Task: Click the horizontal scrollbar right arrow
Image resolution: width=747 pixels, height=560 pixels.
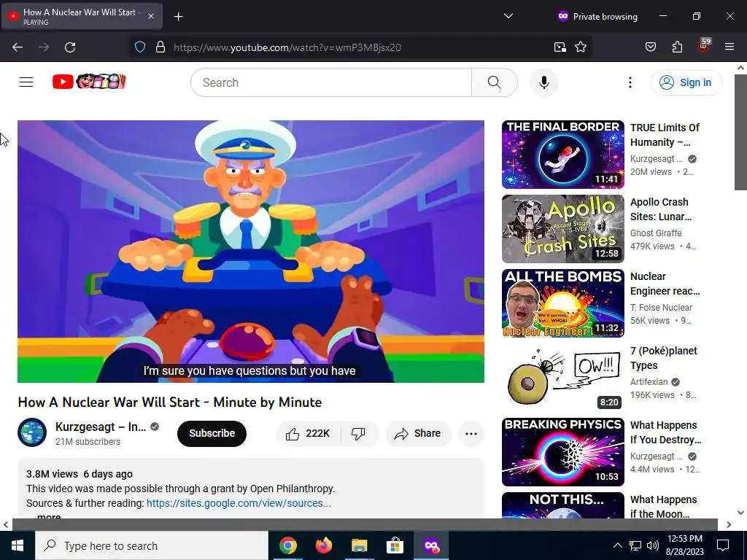Action: coord(729,524)
